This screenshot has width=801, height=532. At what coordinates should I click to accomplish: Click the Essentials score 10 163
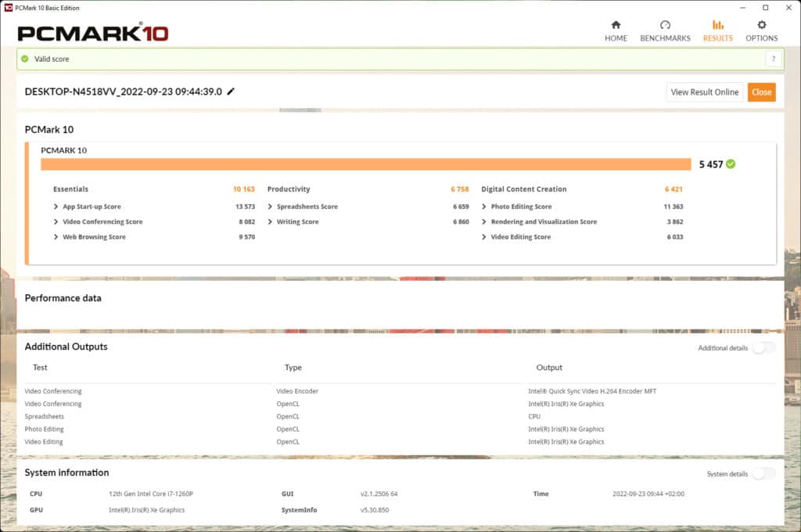click(244, 189)
